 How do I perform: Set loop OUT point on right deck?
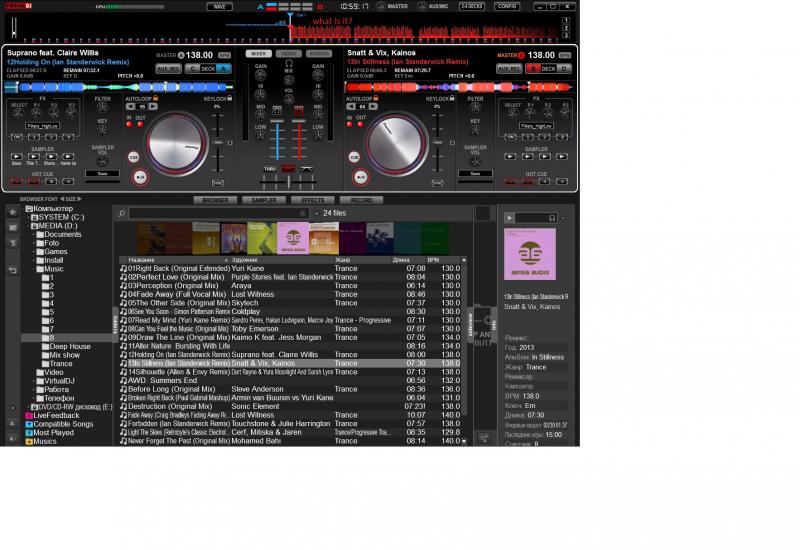click(360, 124)
